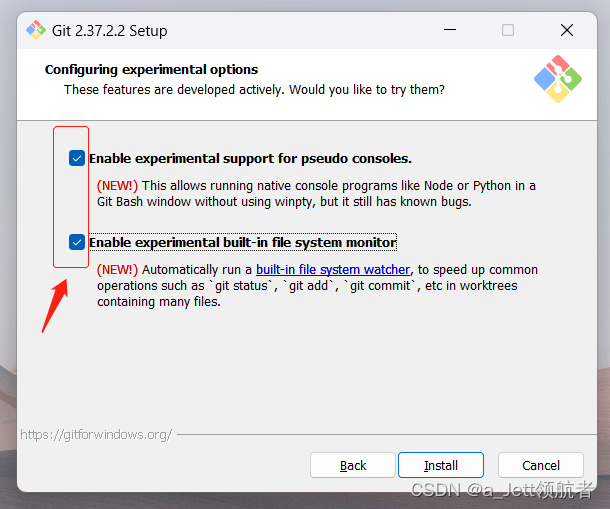Click 'These features are developed actively' text
The width and height of the screenshot is (610, 509).
[175, 90]
